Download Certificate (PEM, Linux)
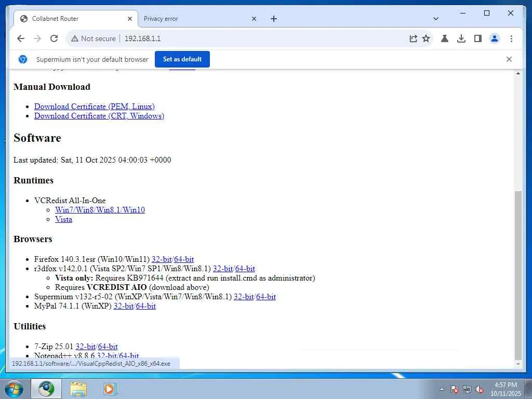The width and height of the screenshot is (532, 399). (95, 107)
